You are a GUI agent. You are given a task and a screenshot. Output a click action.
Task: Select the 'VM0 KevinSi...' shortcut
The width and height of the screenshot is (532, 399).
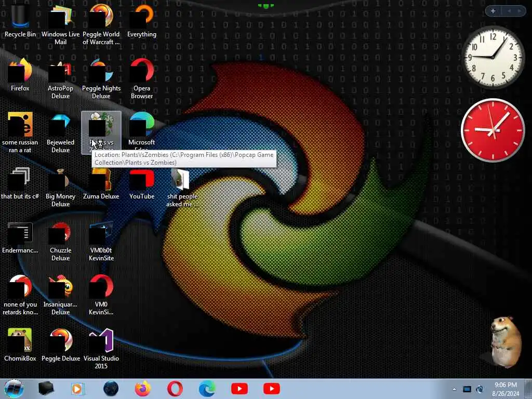(x=101, y=295)
